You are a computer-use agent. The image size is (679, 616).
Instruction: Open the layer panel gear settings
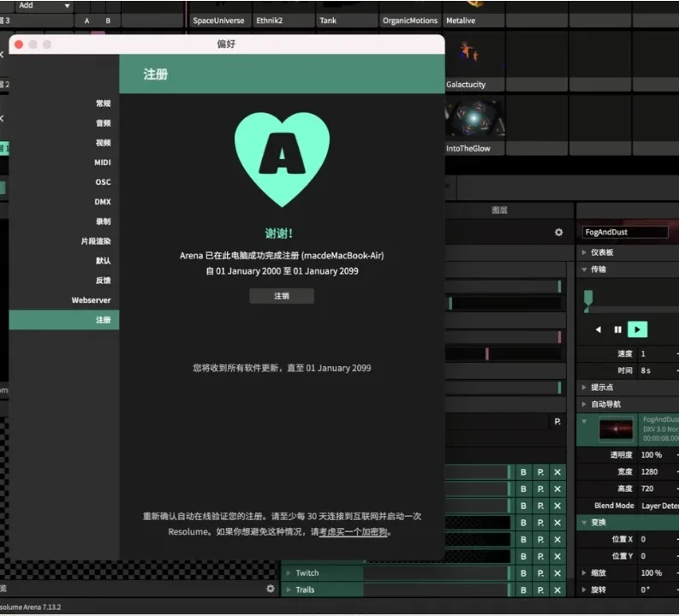(558, 233)
